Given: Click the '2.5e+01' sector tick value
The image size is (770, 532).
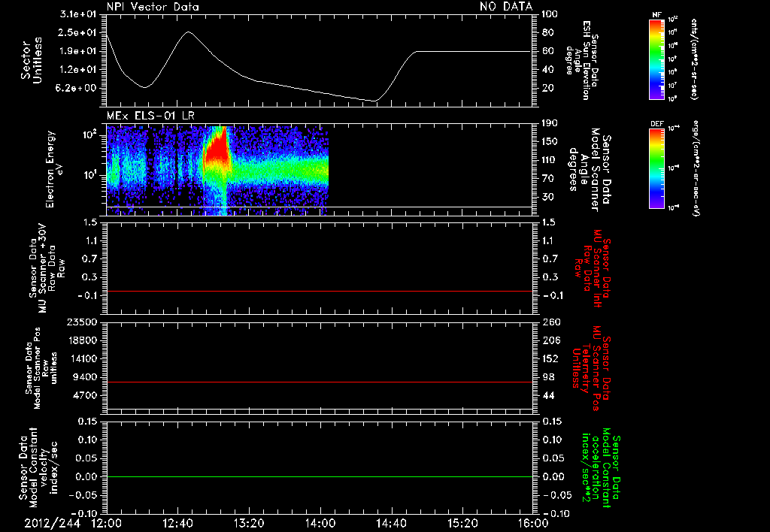Looking at the screenshot, I should 78,33.
